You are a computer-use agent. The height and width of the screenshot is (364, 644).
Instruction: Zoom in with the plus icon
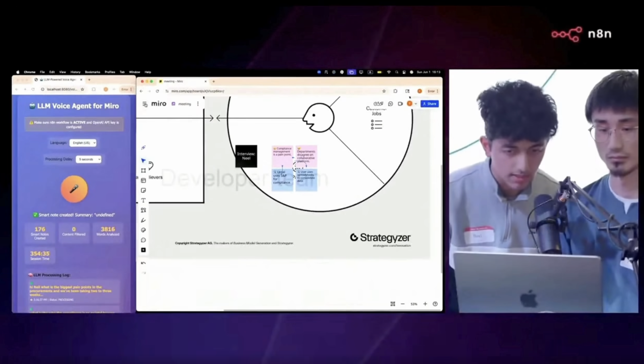[425, 304]
